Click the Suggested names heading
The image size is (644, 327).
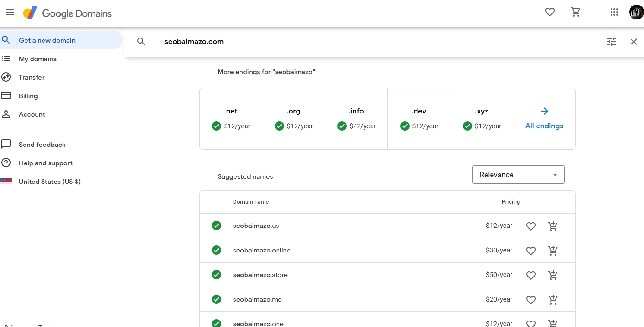(x=245, y=177)
